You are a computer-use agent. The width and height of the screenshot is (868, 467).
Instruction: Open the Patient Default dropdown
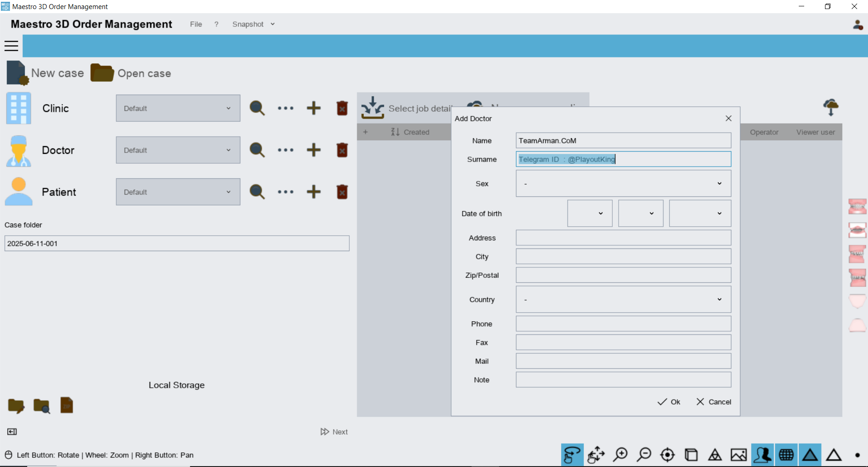tap(178, 192)
